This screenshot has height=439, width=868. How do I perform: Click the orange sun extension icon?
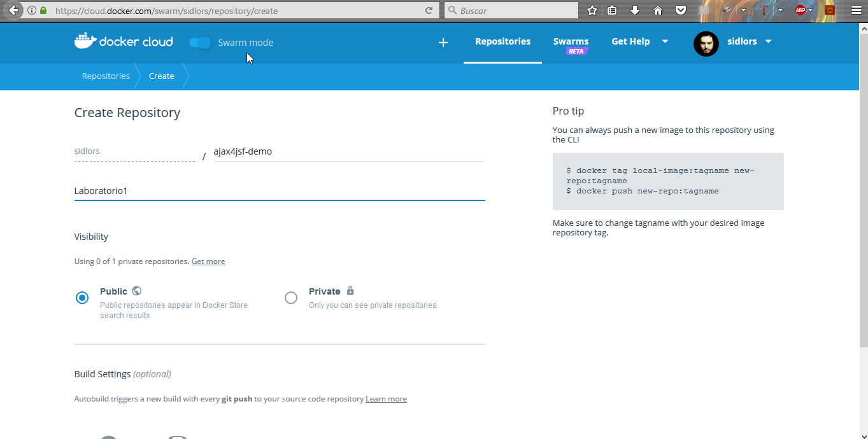point(830,10)
